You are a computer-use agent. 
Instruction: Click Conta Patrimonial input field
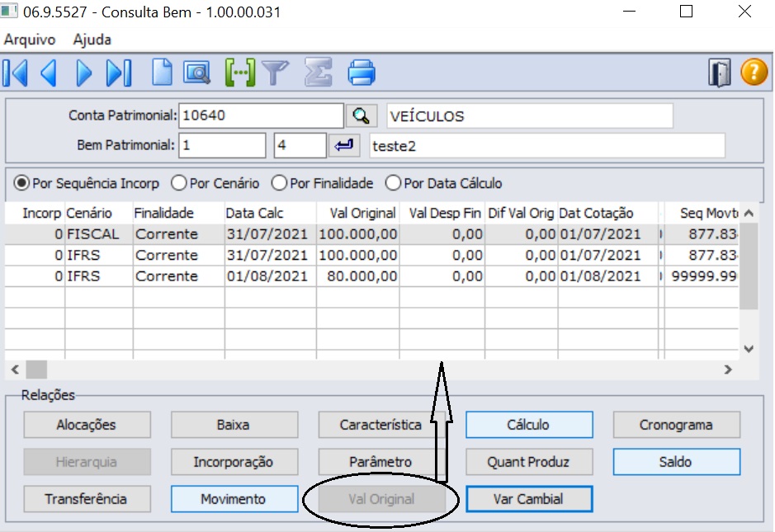pyautogui.click(x=261, y=115)
